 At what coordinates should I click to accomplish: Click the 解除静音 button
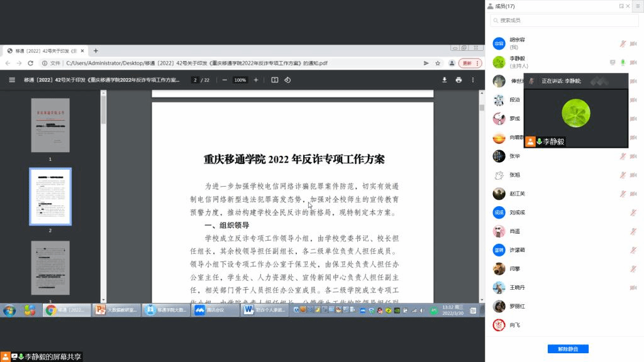point(563,348)
